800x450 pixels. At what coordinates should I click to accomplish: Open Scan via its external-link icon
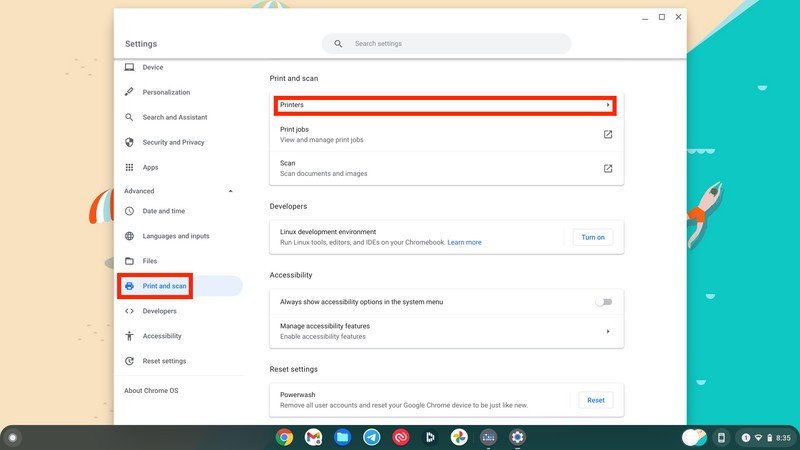[x=608, y=168]
